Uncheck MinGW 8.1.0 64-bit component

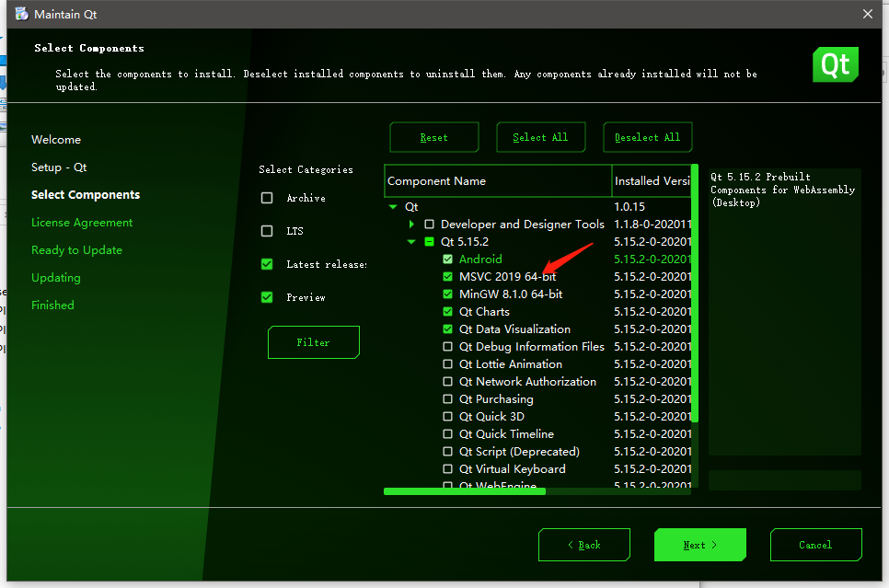tap(448, 294)
